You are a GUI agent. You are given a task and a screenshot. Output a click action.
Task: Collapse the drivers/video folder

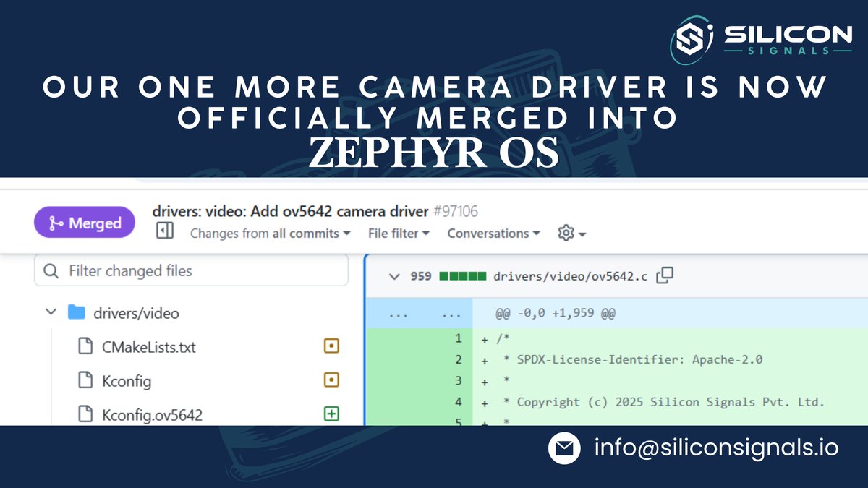tap(51, 312)
